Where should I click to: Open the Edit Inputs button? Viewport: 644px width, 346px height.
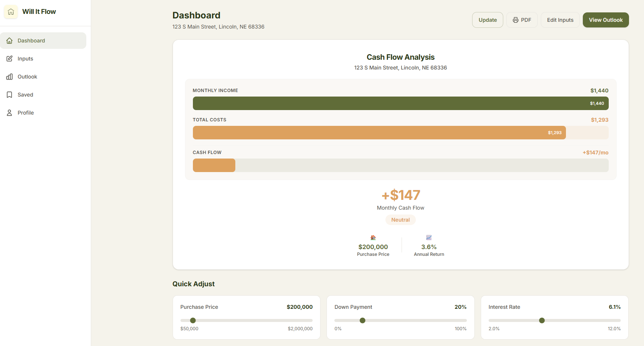[560, 20]
